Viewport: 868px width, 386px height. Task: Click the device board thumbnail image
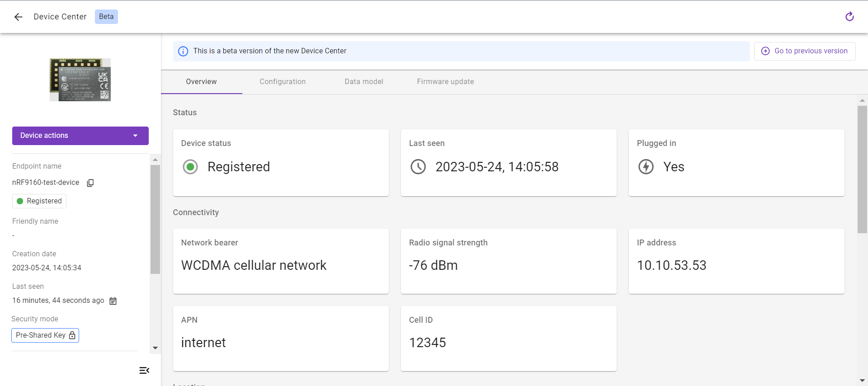(80, 80)
